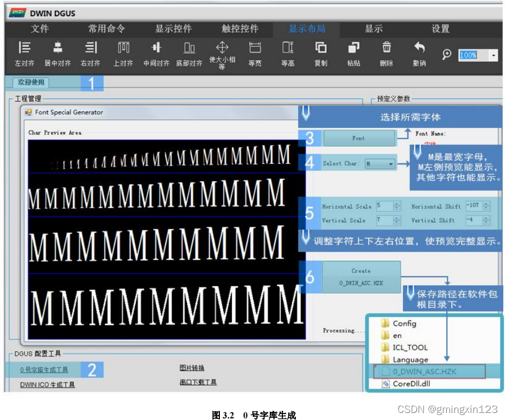Click the Font button in Font Special Generator

tap(358, 138)
